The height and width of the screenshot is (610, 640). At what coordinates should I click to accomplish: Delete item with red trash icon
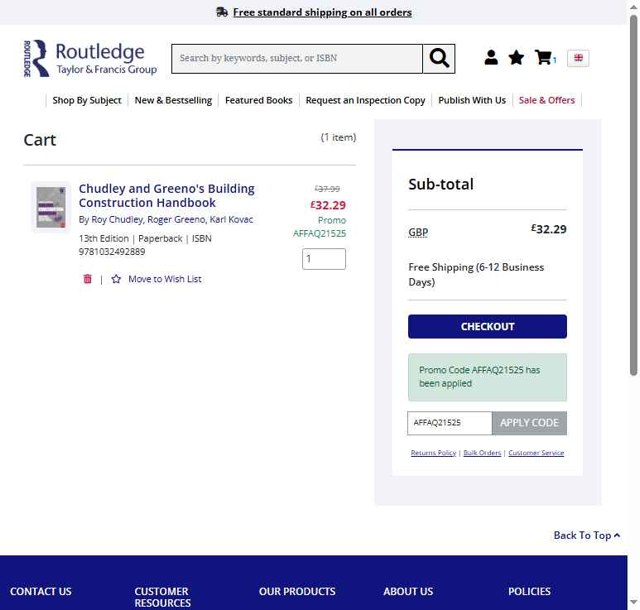87,279
